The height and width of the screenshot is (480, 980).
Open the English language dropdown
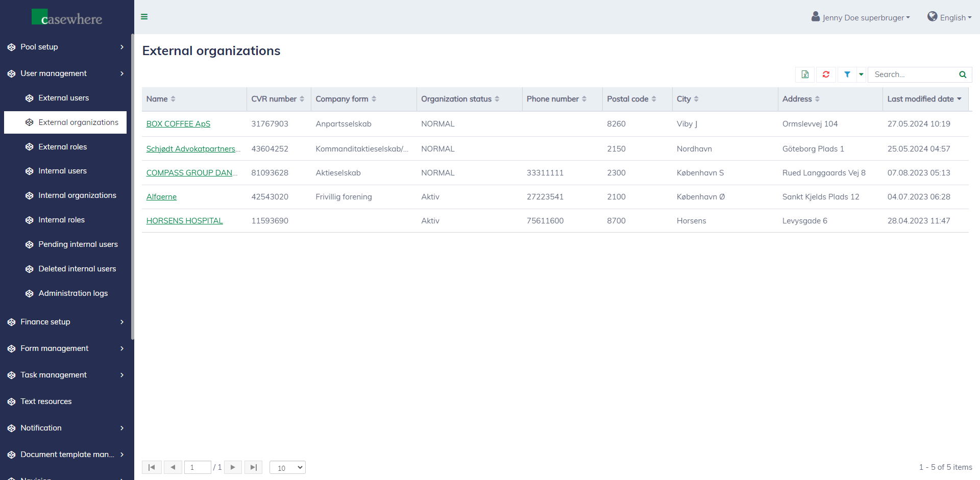949,17
